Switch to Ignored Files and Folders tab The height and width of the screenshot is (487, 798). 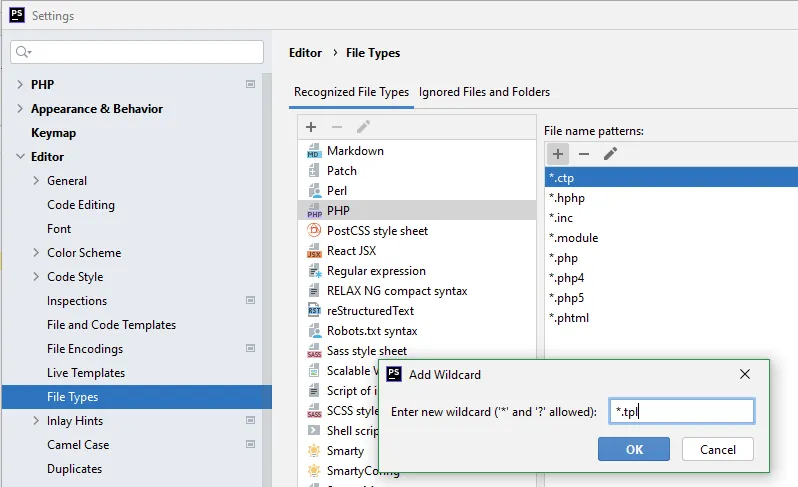484,92
